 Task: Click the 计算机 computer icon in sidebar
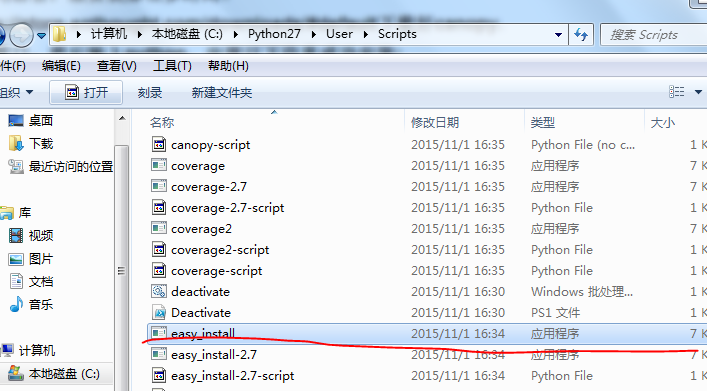click(x=7, y=350)
